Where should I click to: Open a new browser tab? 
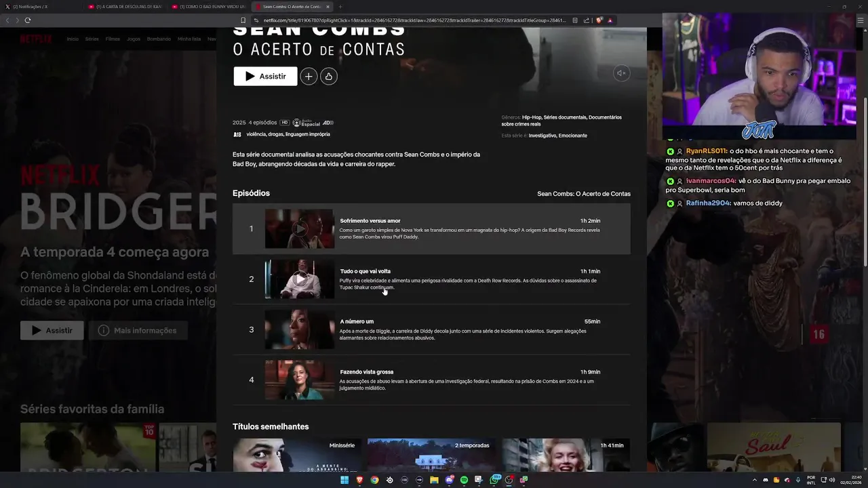[340, 6]
